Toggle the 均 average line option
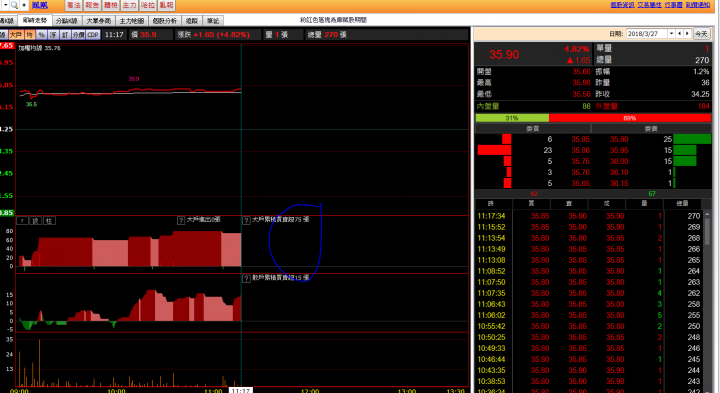The height and width of the screenshot is (393, 720). (30, 35)
